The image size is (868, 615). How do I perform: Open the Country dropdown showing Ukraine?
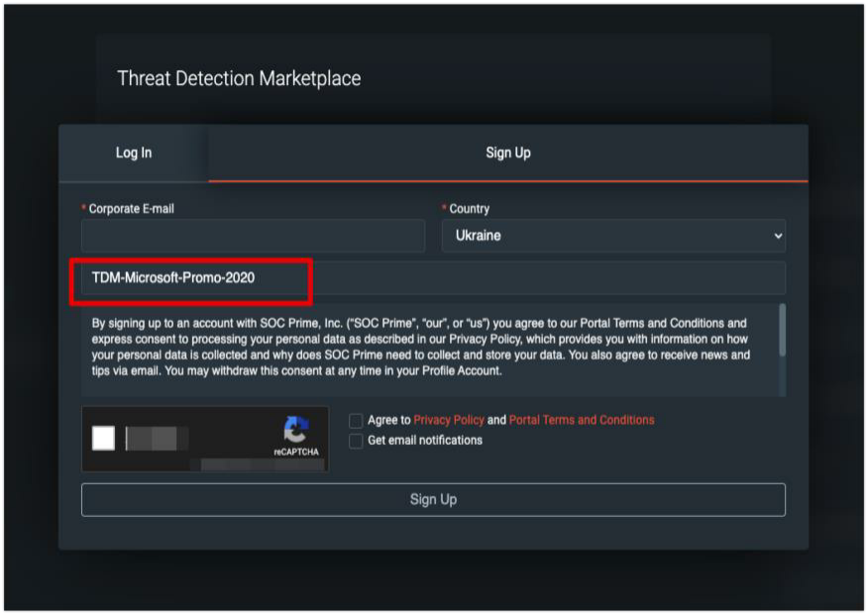613,236
